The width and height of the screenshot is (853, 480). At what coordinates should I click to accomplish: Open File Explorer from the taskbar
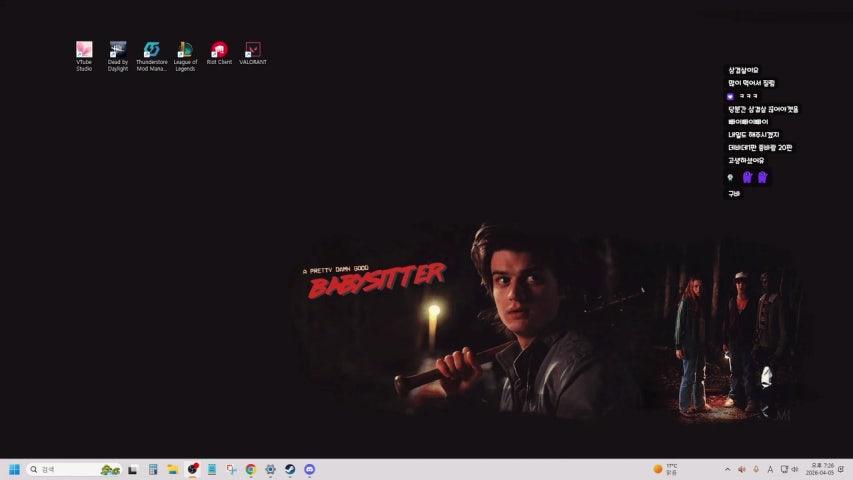coord(172,469)
